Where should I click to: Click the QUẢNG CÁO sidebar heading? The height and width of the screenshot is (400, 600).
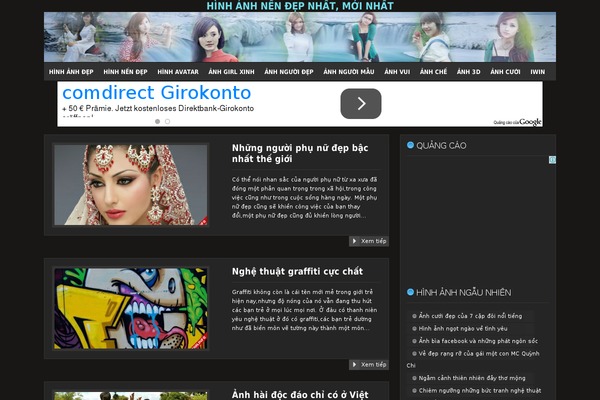(x=441, y=145)
